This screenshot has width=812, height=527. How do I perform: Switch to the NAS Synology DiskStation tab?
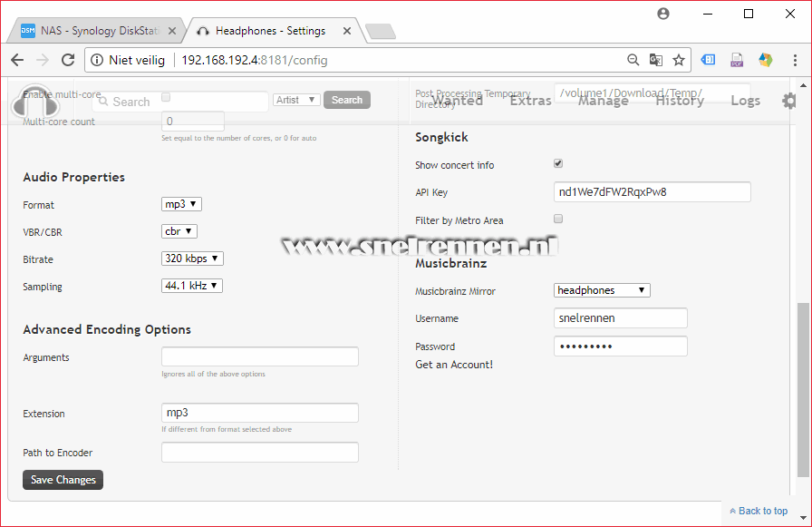(x=99, y=31)
